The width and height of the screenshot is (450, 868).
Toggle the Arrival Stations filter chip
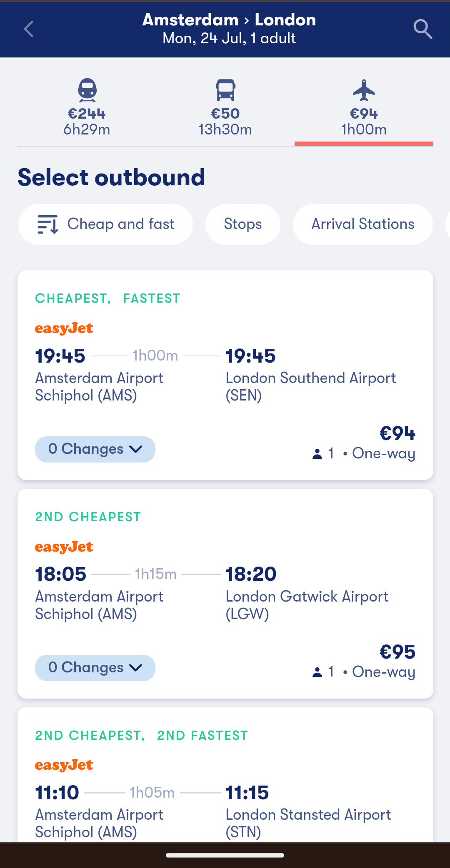click(362, 224)
